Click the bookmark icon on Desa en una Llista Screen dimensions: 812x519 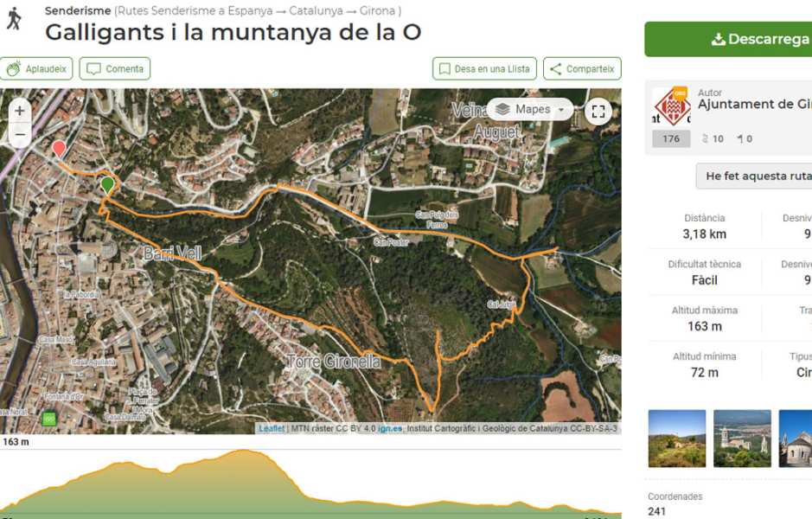tap(445, 68)
